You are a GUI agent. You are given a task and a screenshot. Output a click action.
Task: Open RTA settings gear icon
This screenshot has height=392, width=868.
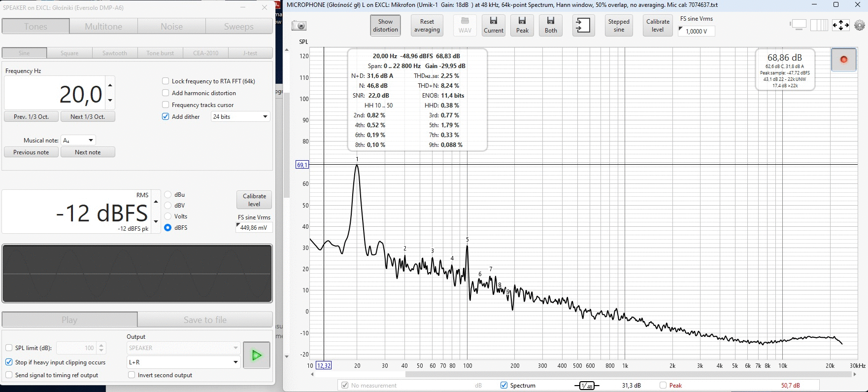860,25
